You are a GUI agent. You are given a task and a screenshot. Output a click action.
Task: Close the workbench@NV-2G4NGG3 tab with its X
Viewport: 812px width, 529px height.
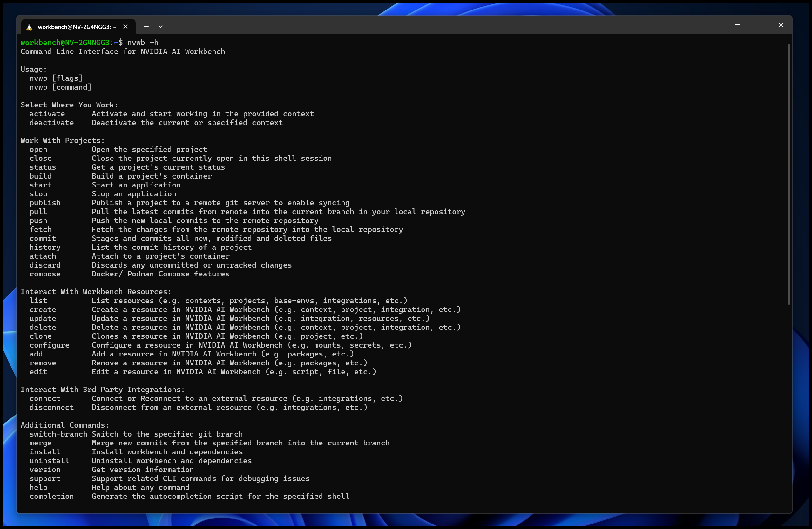(x=125, y=26)
